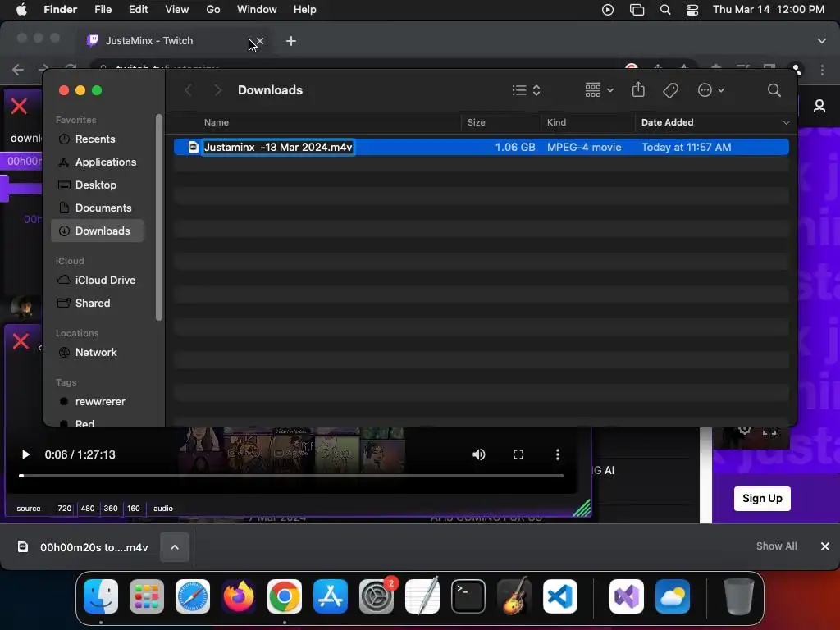840x630 pixels.
Task: Open Control Center in menu bar
Action: tap(692, 10)
